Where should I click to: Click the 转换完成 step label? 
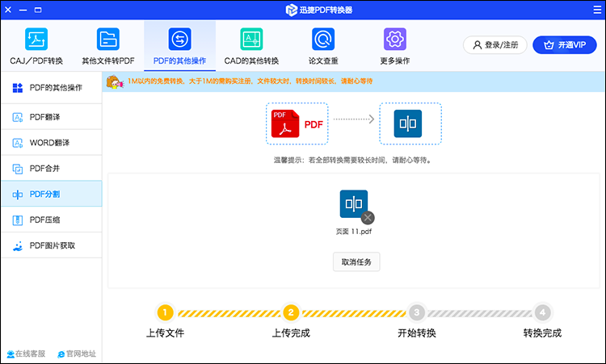click(x=542, y=333)
